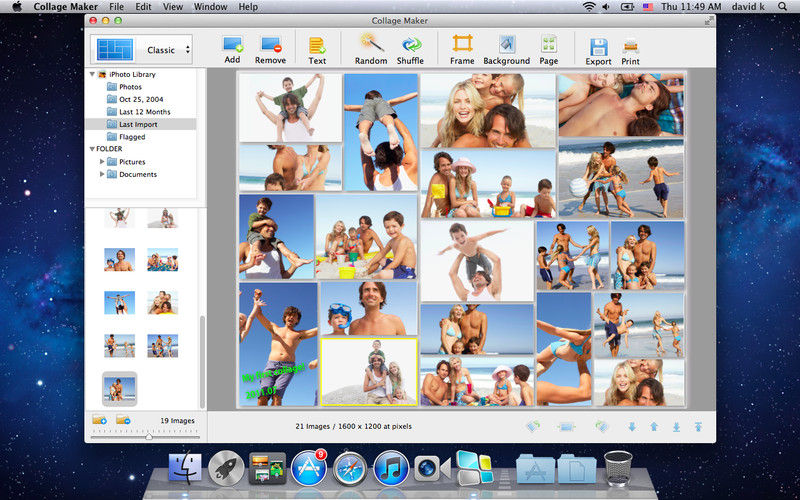Image resolution: width=800 pixels, height=500 pixels.
Task: Open the View menu
Action: [x=173, y=7]
